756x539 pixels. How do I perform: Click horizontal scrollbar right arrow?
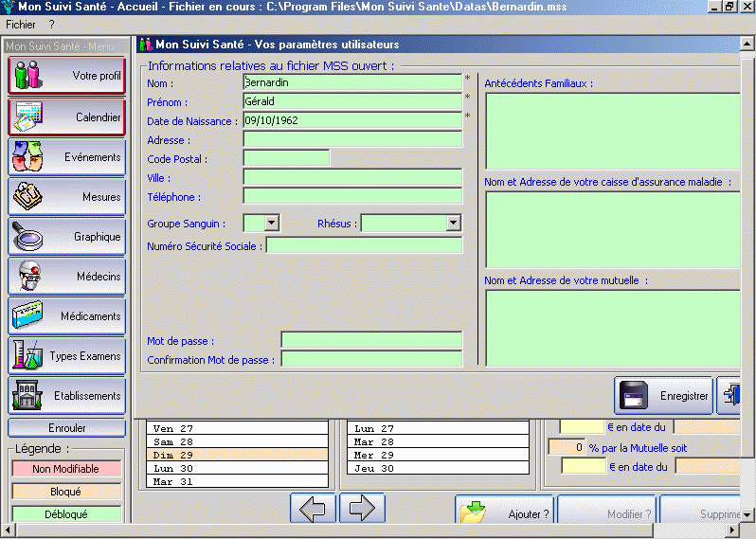(x=732, y=530)
